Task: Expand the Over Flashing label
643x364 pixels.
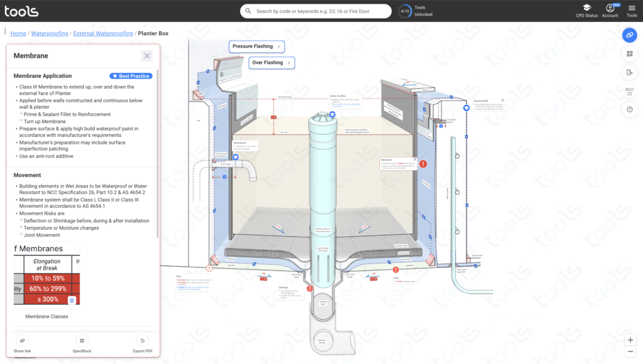Action: (272, 63)
